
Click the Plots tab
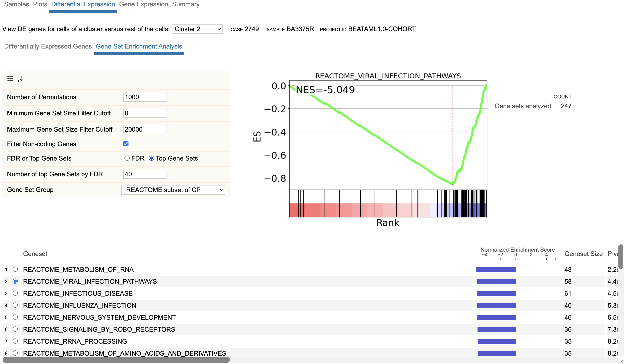click(40, 4)
